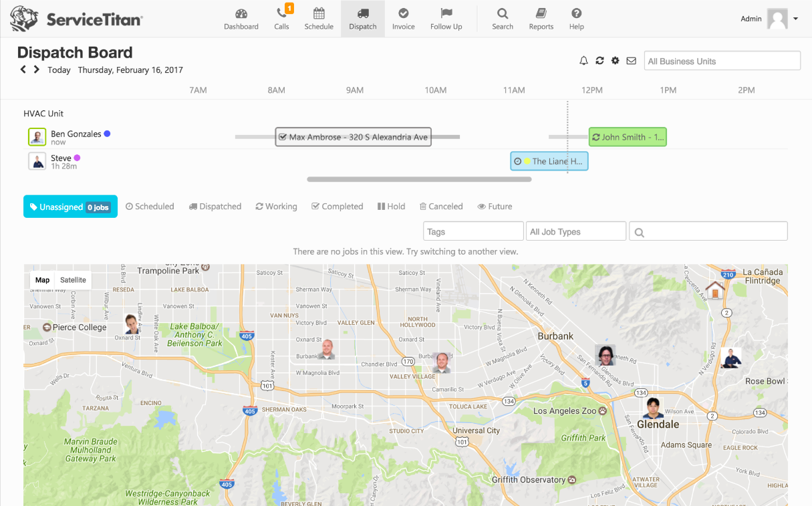Refresh the dispatch board

coord(599,61)
